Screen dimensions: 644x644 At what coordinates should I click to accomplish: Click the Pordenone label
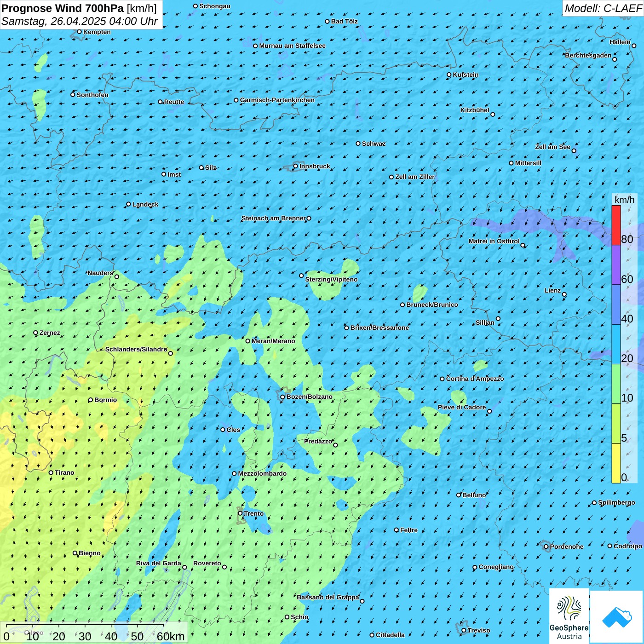[x=567, y=546]
